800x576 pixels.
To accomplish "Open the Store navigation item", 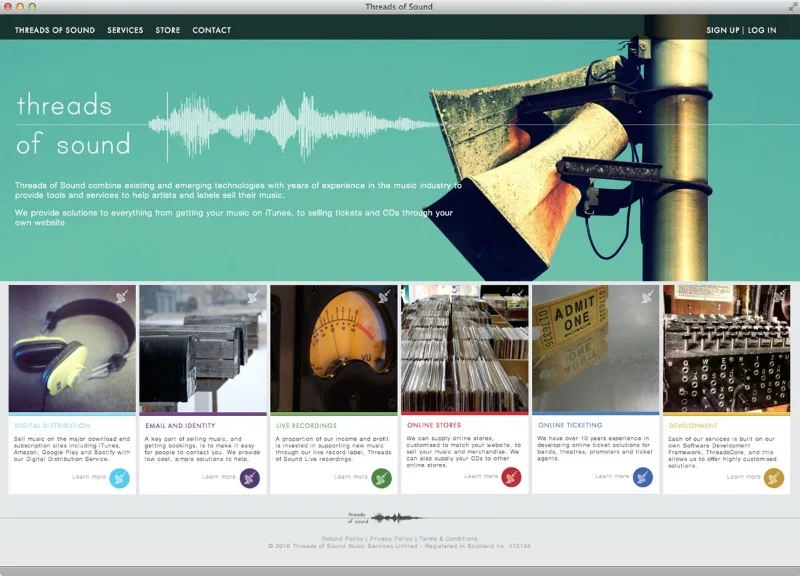I will pos(168,30).
